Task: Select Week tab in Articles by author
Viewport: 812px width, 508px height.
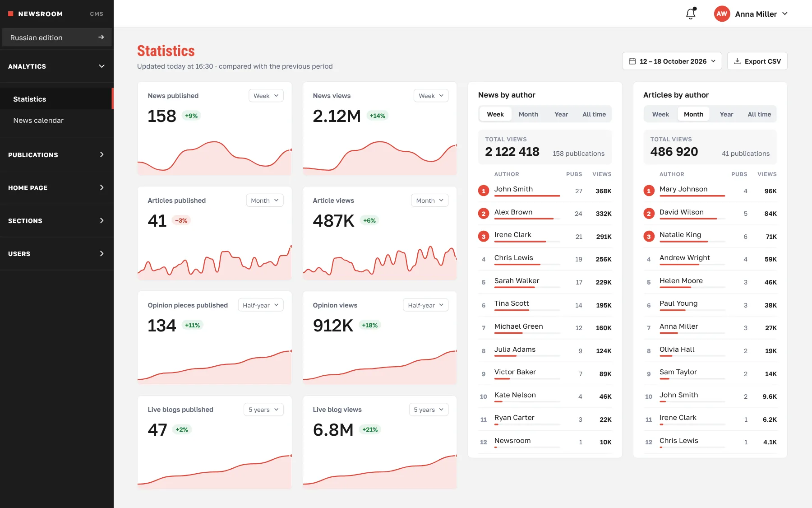Action: coord(660,114)
